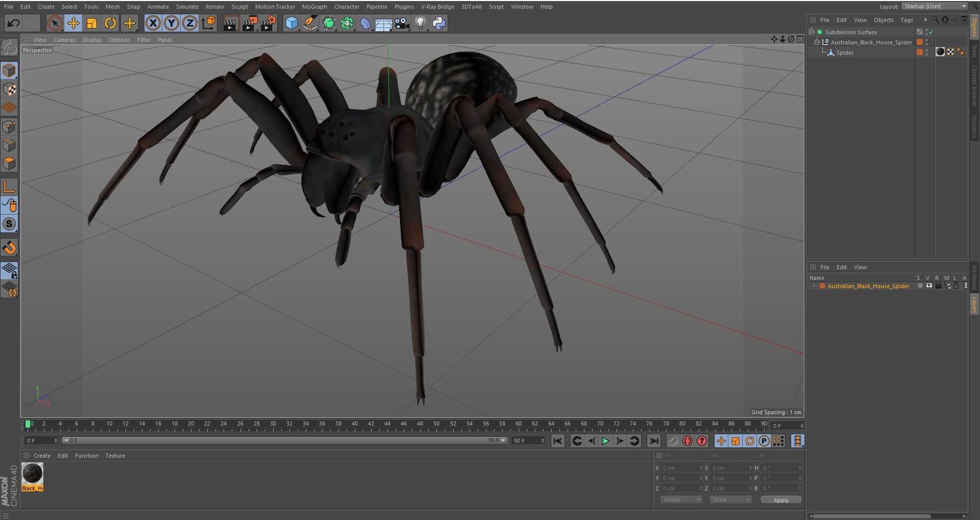Select the Move tool
The height and width of the screenshot is (520, 980).
(x=73, y=23)
